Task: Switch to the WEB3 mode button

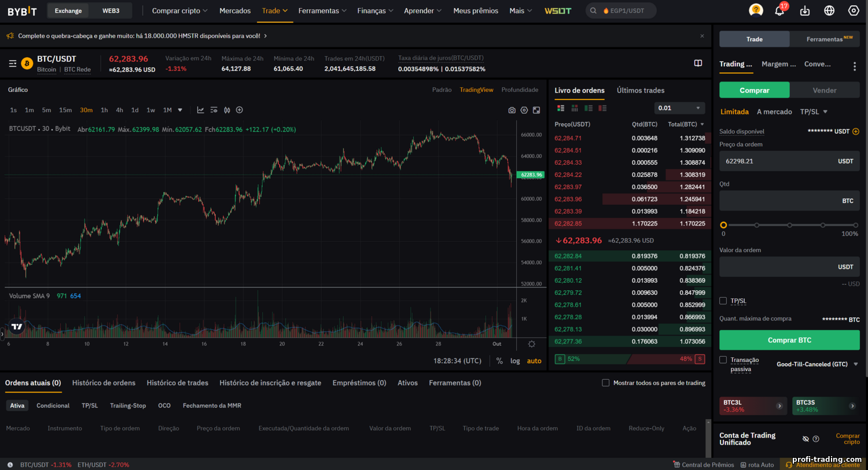Action: tap(111, 10)
